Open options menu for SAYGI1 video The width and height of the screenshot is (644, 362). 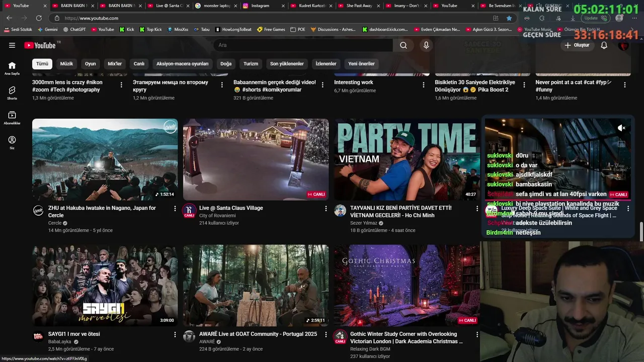pos(175,334)
